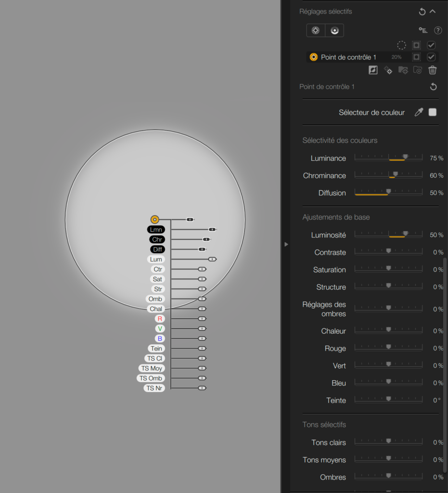Adjust the Chrominance selectivity slider

[x=389, y=175]
